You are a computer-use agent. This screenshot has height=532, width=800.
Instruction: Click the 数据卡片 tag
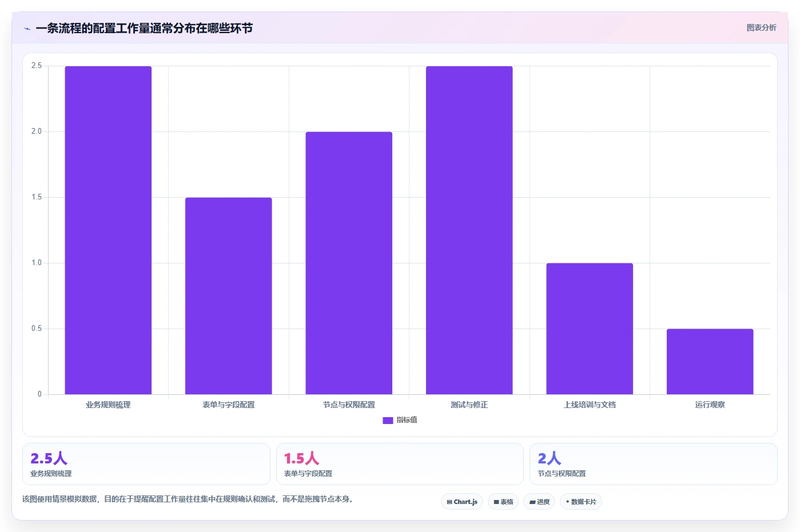581,502
